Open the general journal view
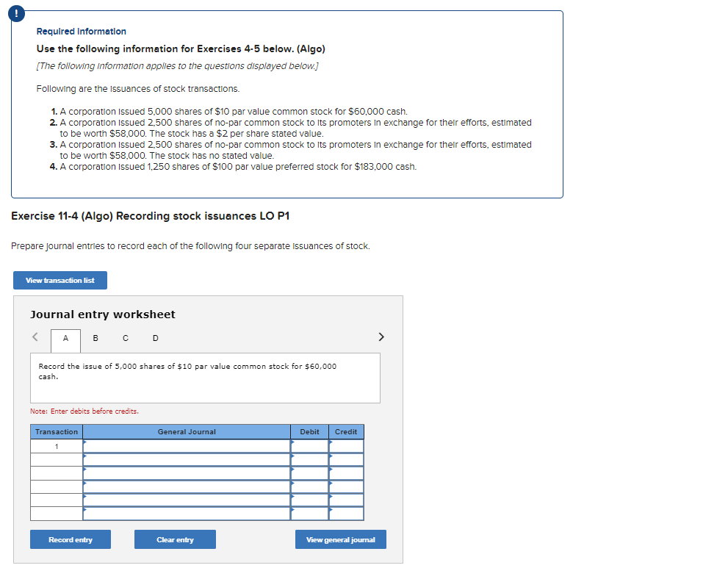The width and height of the screenshot is (728, 568). coord(340,539)
